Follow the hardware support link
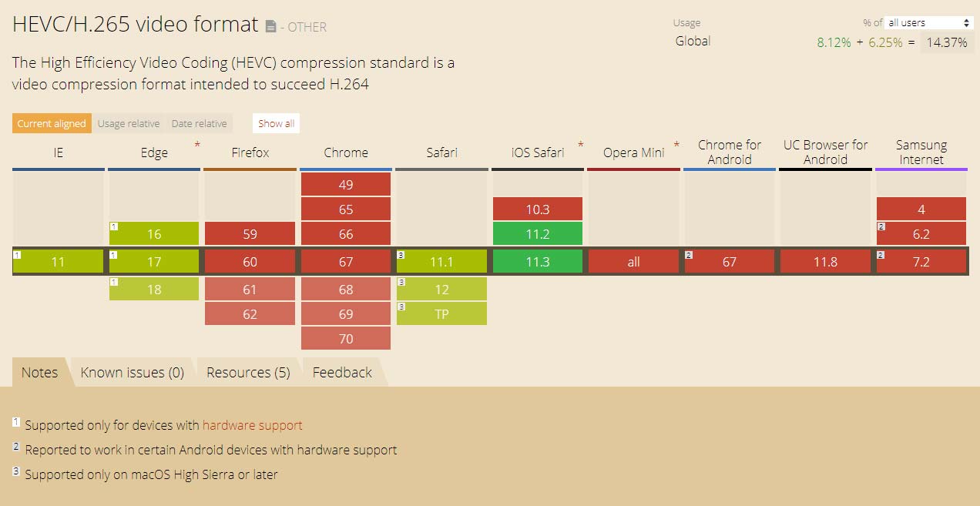The image size is (980, 506). coord(252,425)
